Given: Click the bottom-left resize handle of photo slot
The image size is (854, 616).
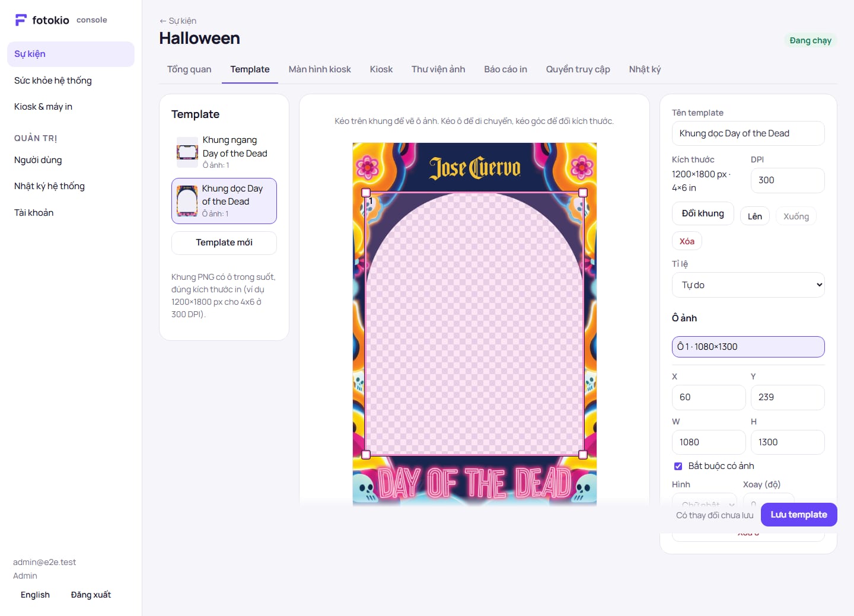Looking at the screenshot, I should 366,455.
